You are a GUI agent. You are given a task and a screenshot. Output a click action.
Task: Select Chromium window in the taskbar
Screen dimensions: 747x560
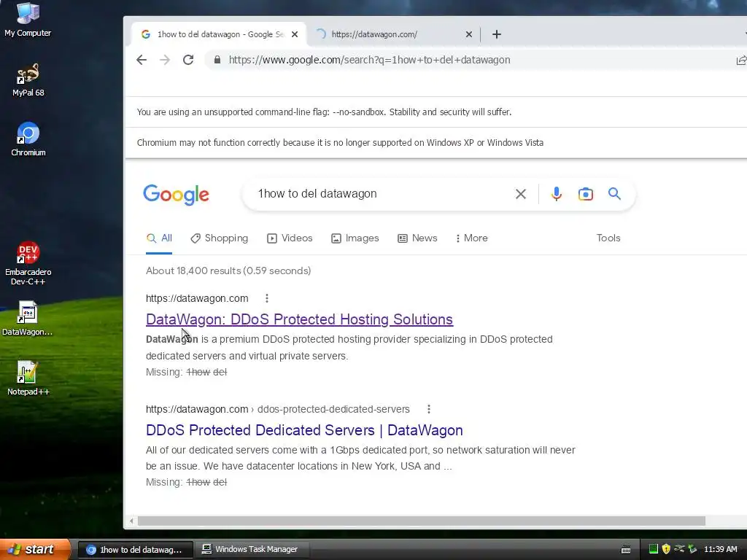click(135, 550)
